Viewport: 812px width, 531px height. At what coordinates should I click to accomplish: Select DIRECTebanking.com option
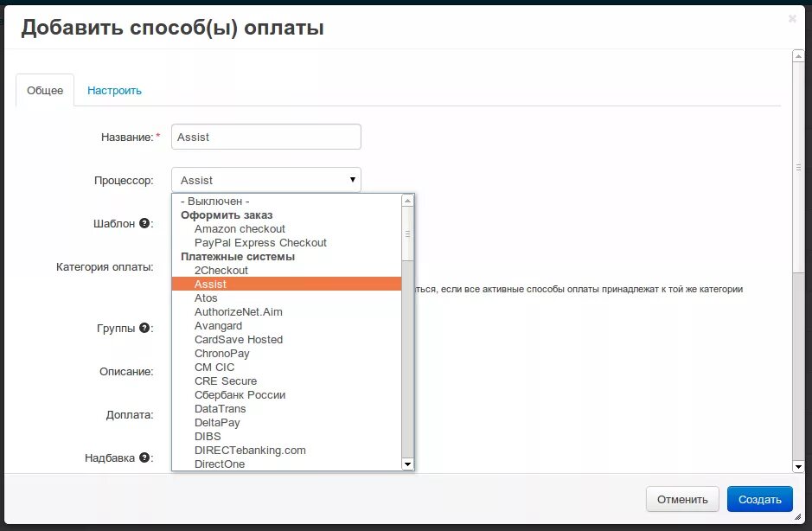point(287,451)
